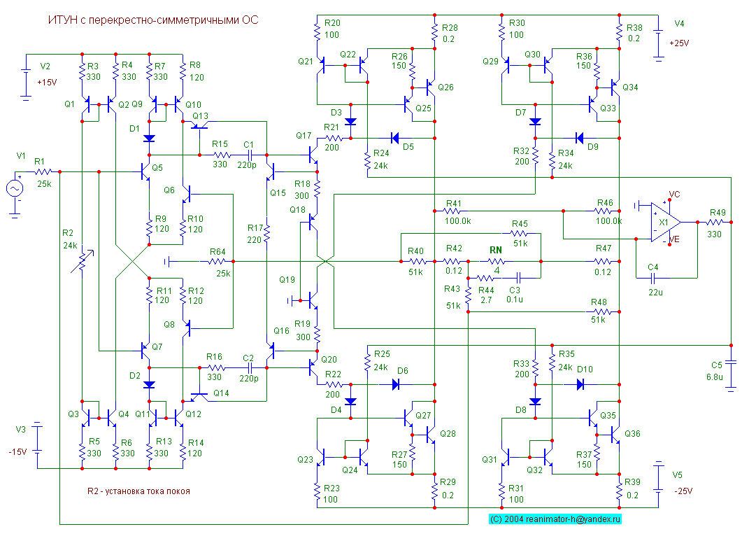Click the 'R64' designator label
The height and width of the screenshot is (541, 756).
pyautogui.click(x=217, y=252)
